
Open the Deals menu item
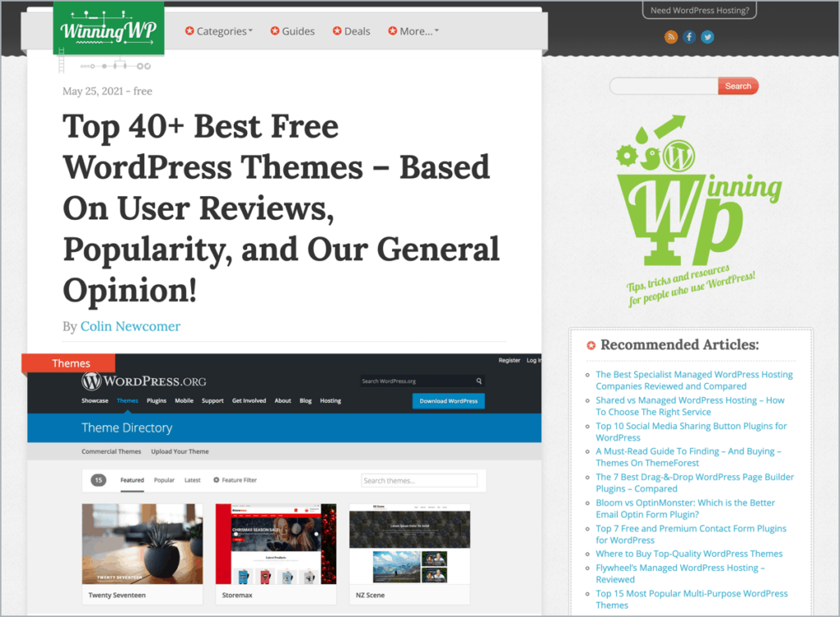coord(351,31)
